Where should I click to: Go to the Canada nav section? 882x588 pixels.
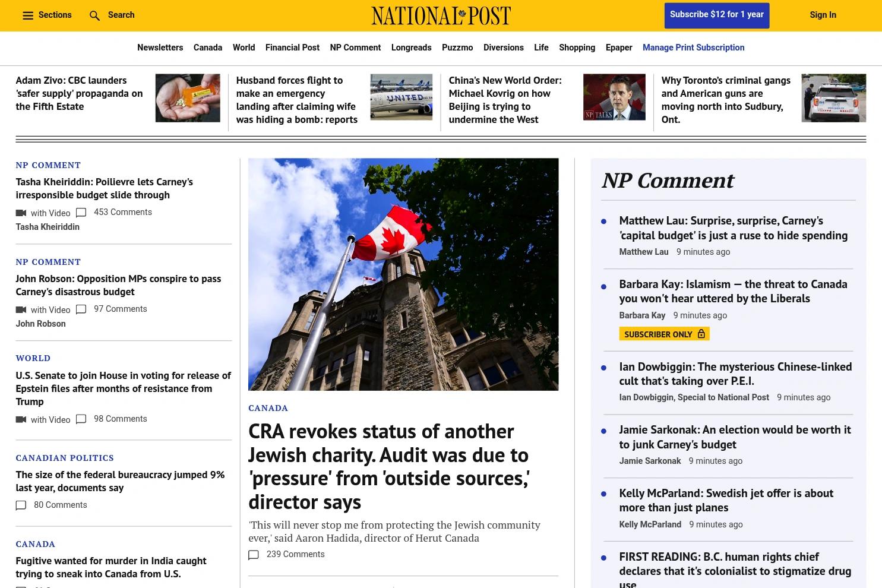click(208, 48)
